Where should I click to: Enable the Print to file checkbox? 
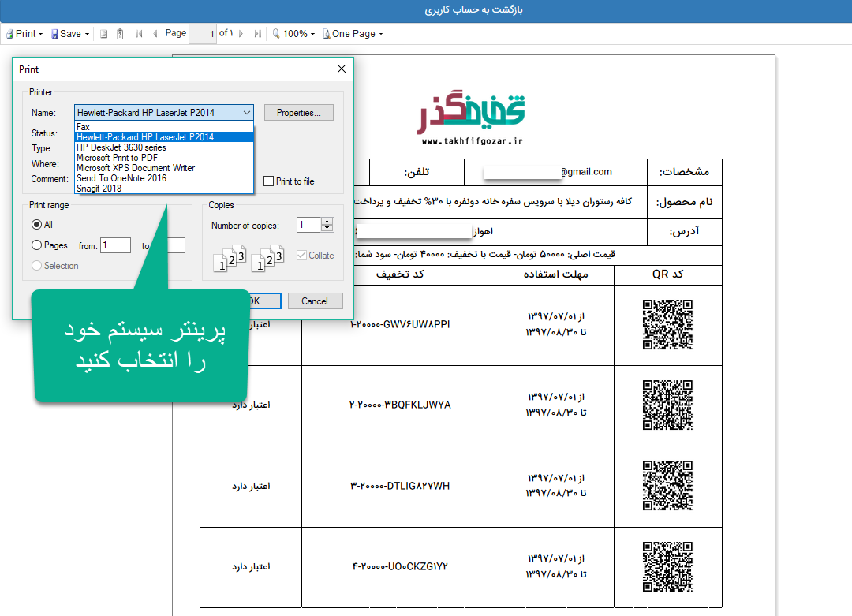268,181
